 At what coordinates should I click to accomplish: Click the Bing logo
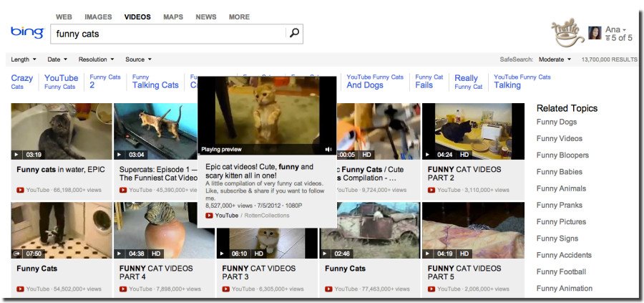[x=27, y=32]
